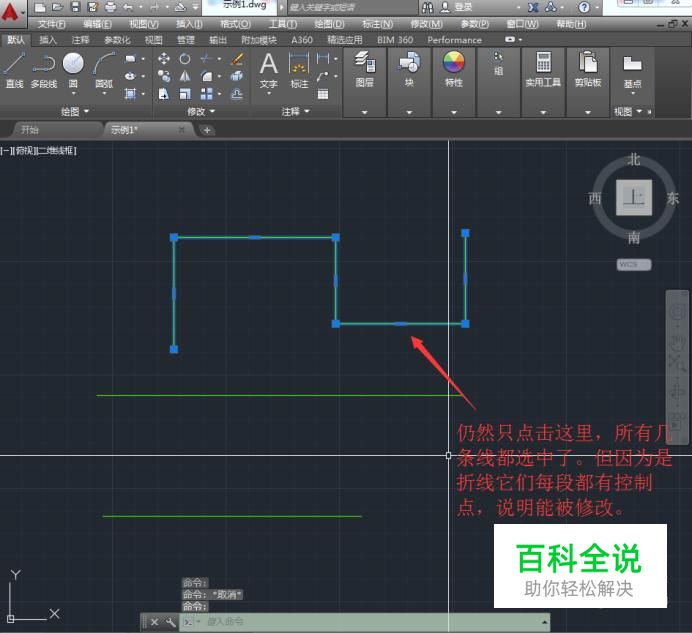The image size is (692, 633).
Task: Click the Mirror tool icon
Action: point(185,76)
